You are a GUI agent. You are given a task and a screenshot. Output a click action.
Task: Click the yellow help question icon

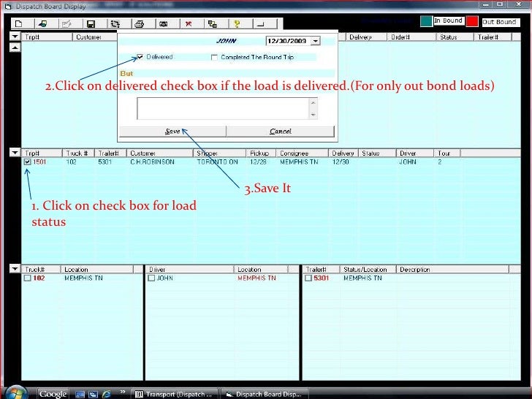(237, 23)
